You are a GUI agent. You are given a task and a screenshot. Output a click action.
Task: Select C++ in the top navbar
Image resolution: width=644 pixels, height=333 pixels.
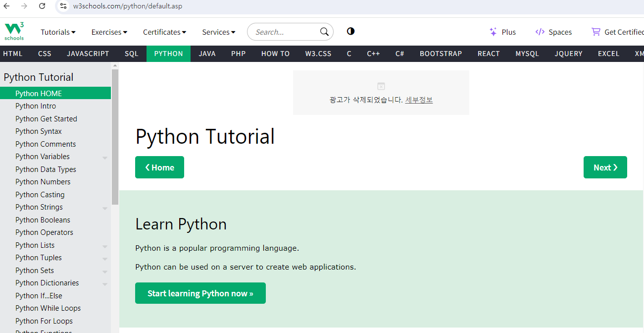click(373, 54)
